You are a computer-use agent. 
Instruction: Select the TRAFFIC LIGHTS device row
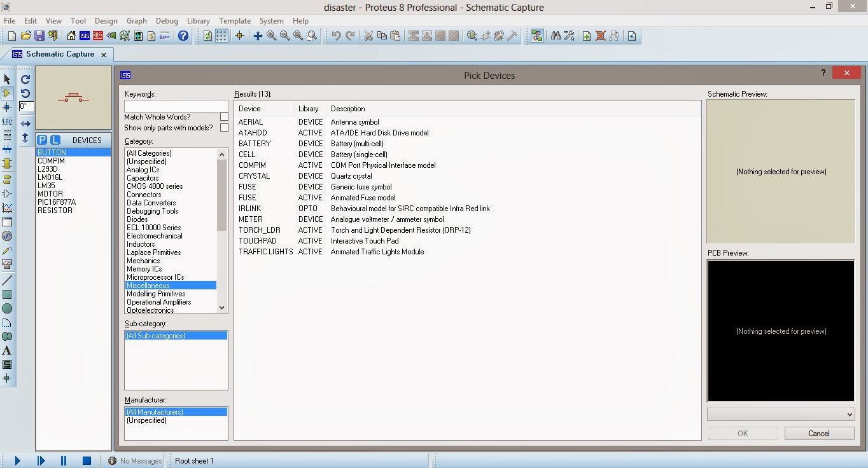468,252
